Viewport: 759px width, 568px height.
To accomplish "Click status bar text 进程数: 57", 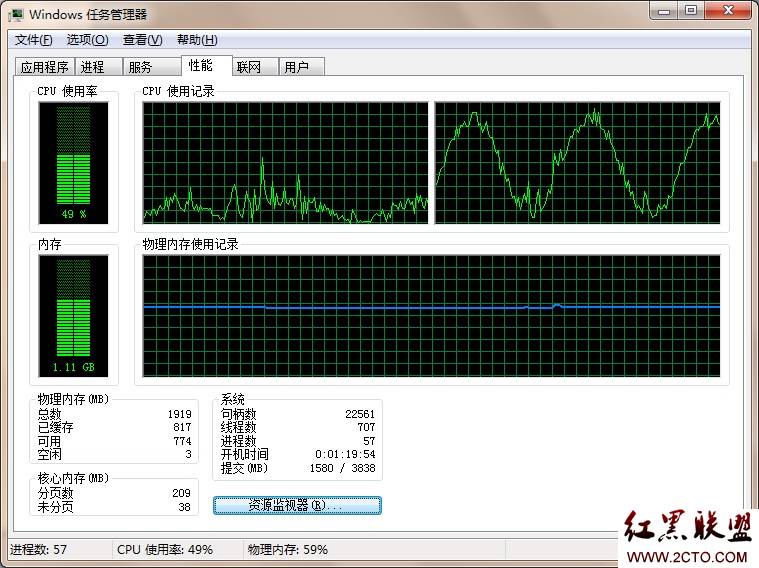I will (38, 550).
